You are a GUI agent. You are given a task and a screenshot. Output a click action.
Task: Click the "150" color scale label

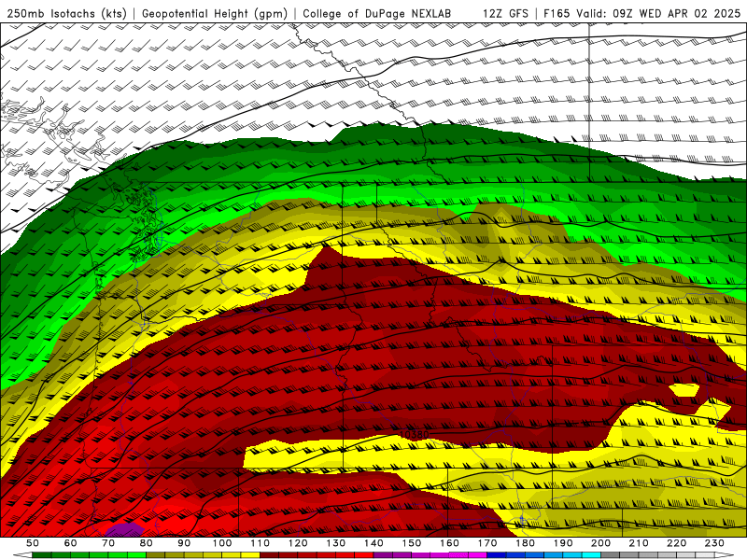click(x=412, y=543)
